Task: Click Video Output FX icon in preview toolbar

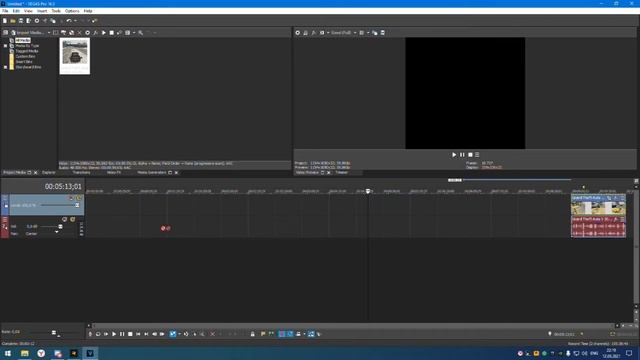Action: coord(313,33)
